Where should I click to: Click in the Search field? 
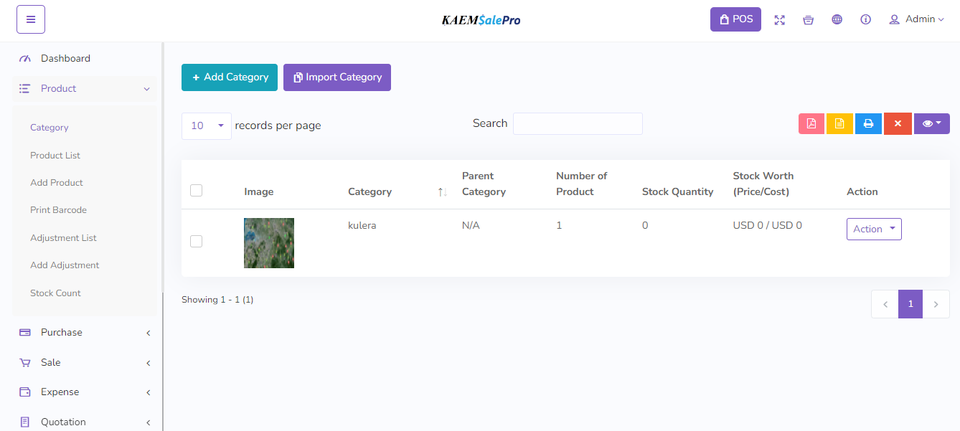[x=577, y=124]
